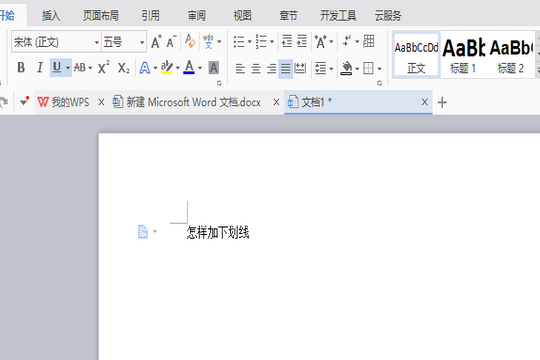The image size is (540, 360).
Task: Switch to 章节 ribbon tab
Action: 288,16
